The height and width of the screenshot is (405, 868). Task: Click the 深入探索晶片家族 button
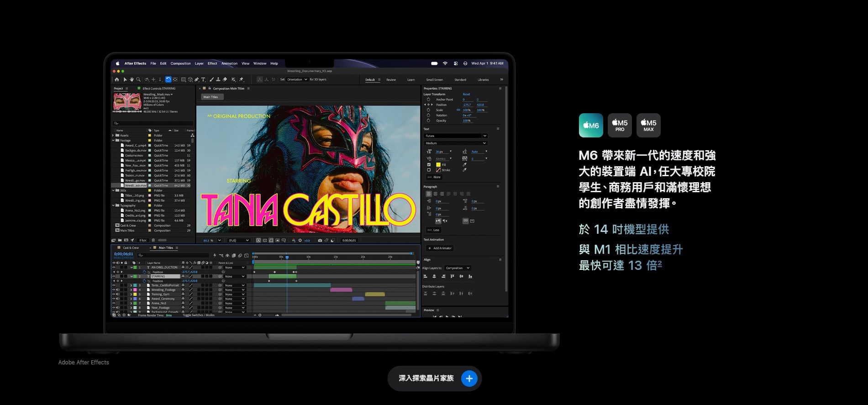tap(435, 379)
